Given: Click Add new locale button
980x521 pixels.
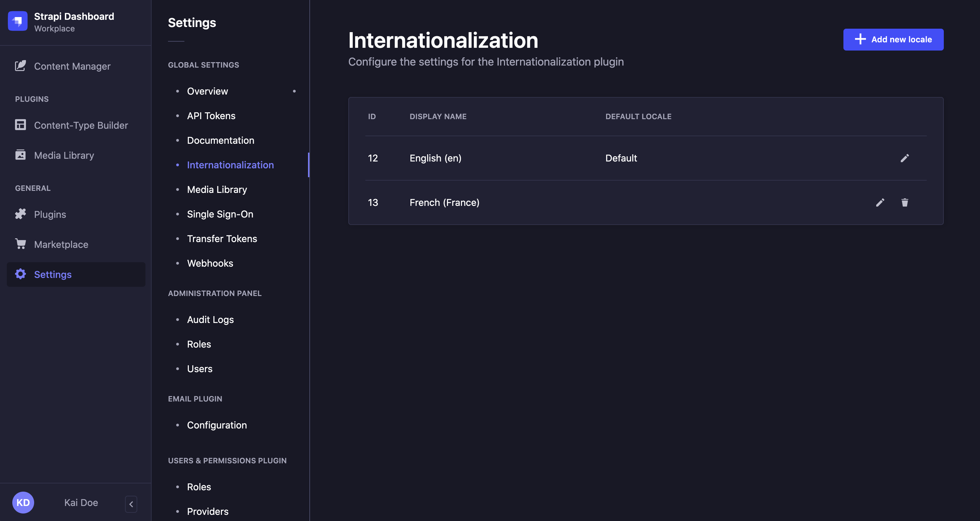Looking at the screenshot, I should click(x=893, y=40).
